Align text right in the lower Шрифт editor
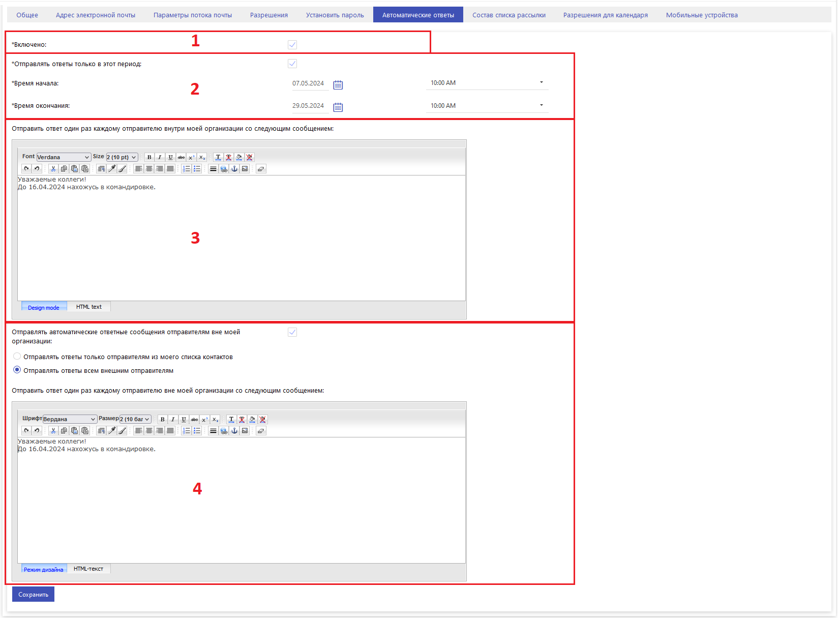Image resolution: width=840 pixels, height=618 pixels. pyautogui.click(x=160, y=431)
